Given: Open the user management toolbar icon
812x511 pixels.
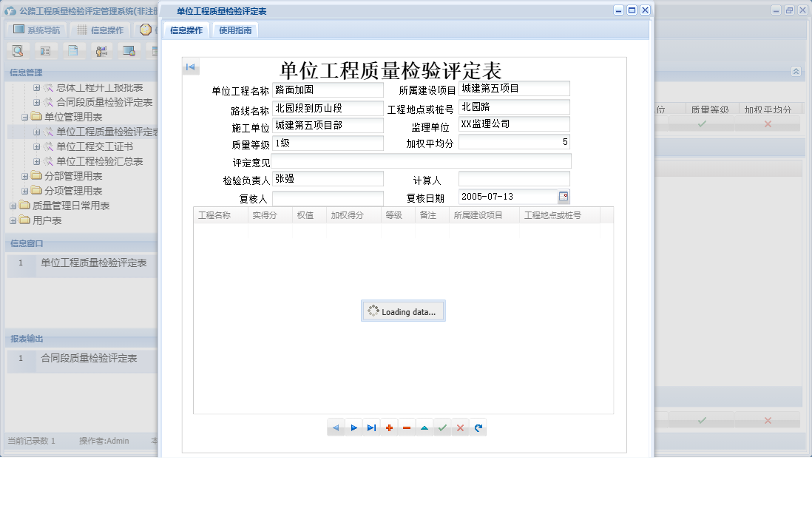Looking at the screenshot, I should [x=101, y=50].
